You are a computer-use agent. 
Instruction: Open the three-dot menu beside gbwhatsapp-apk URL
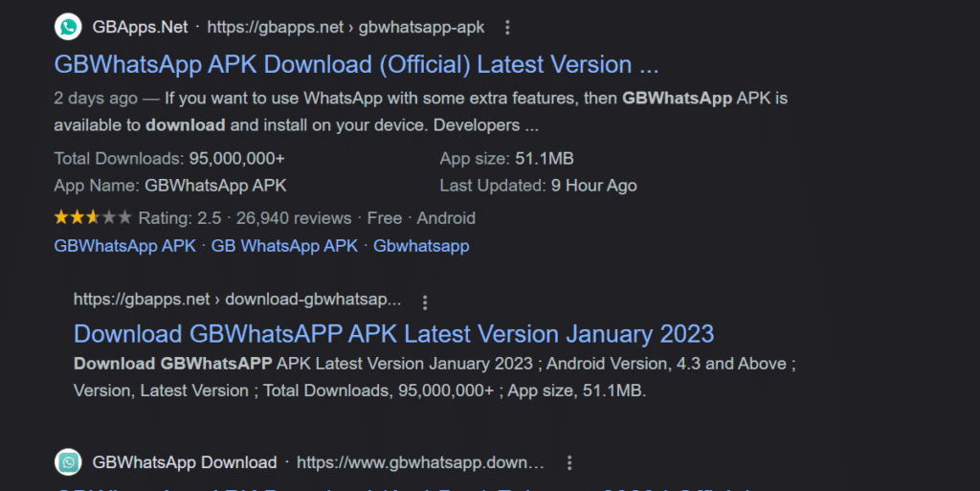pos(507,28)
